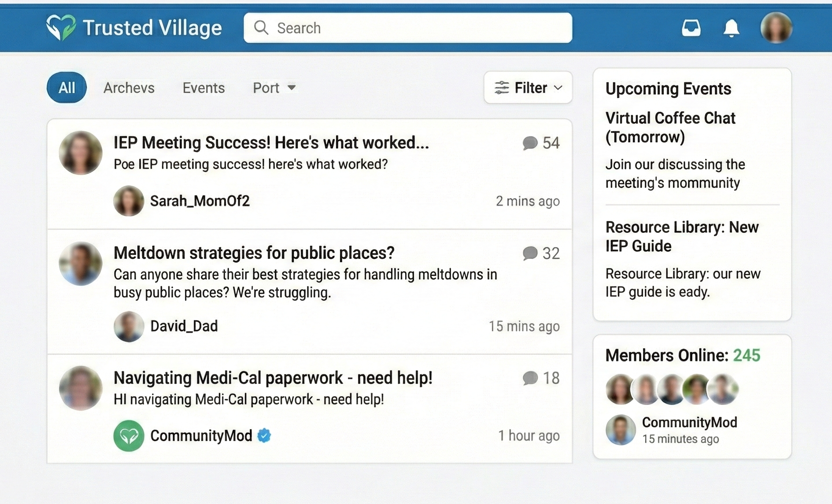
Task: Activate the Events filter
Action: point(203,88)
